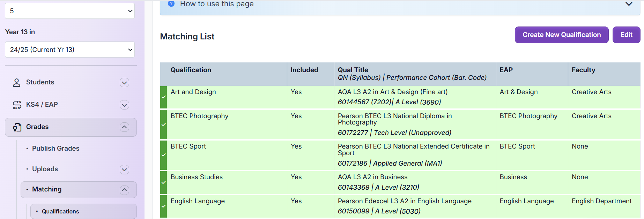Select Qualifications under Matching
The width and height of the screenshot is (644, 219).
coord(60,211)
